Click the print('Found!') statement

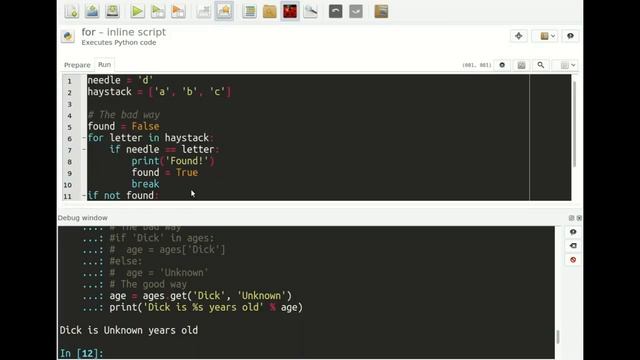pyautogui.click(x=173, y=161)
